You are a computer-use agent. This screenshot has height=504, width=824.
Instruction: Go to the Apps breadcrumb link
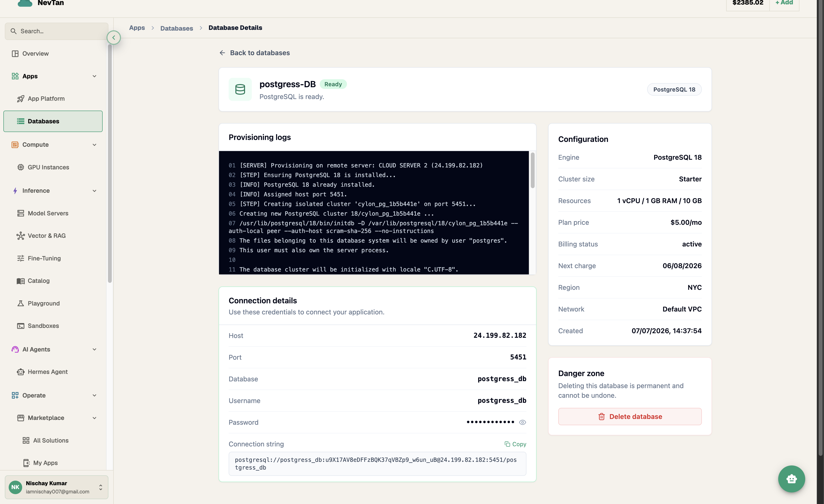coord(137,28)
